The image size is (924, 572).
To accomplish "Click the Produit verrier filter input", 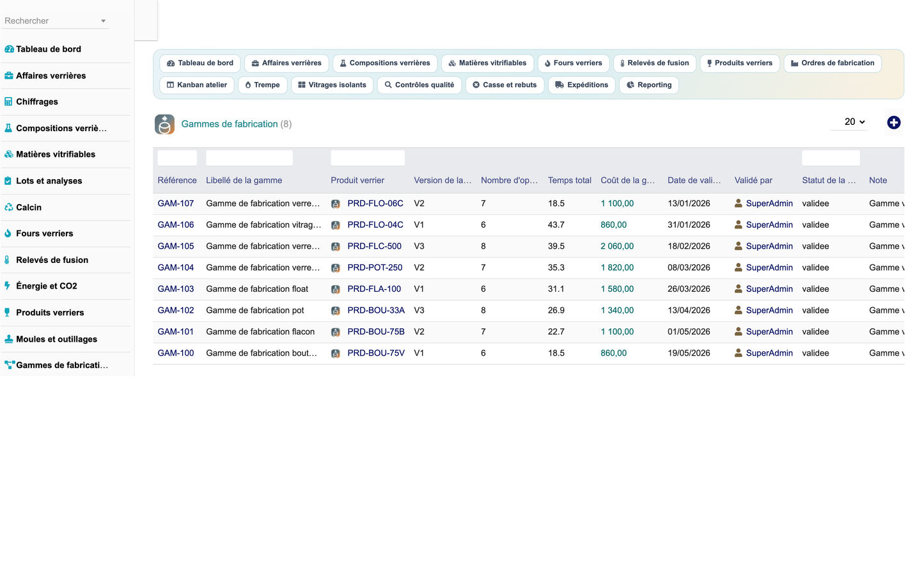I will coord(368,158).
